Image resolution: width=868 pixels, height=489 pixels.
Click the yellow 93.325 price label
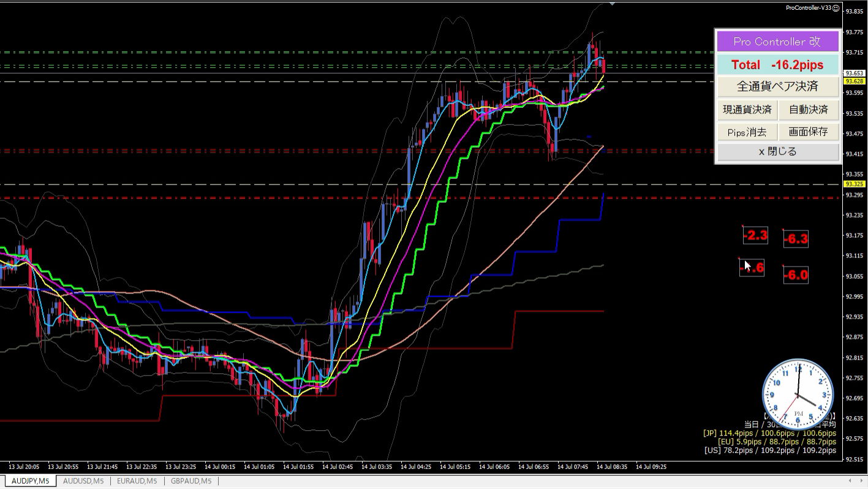pyautogui.click(x=854, y=184)
